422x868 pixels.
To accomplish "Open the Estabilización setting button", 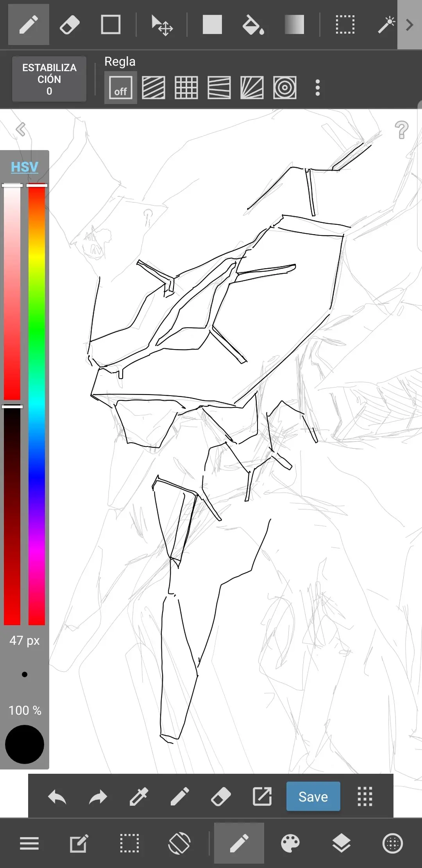I will click(49, 79).
